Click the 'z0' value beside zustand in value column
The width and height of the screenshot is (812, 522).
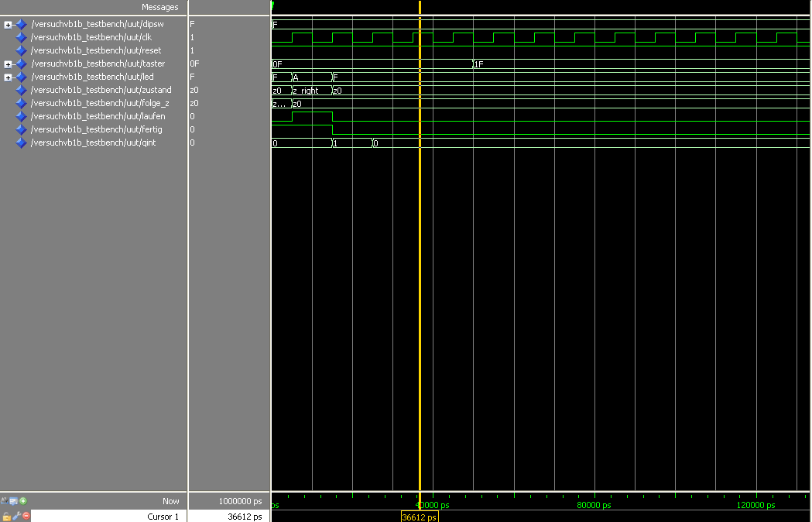(x=194, y=90)
